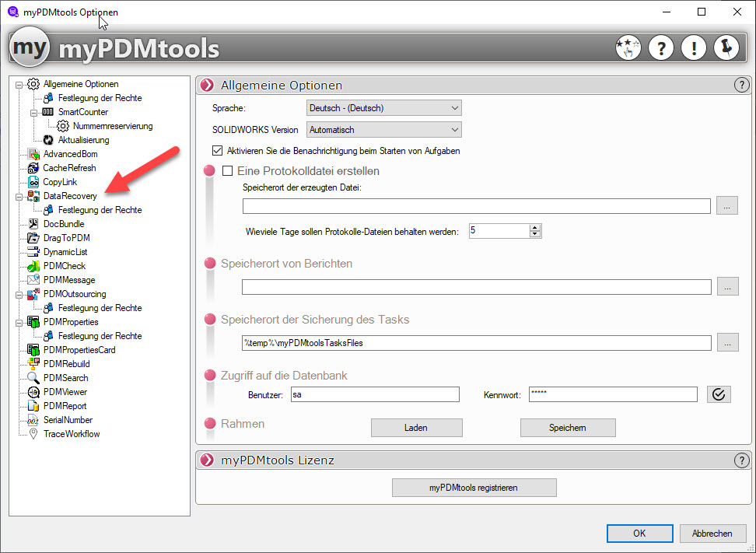Open the SOLIDWORKS Version dropdown

tap(383, 130)
